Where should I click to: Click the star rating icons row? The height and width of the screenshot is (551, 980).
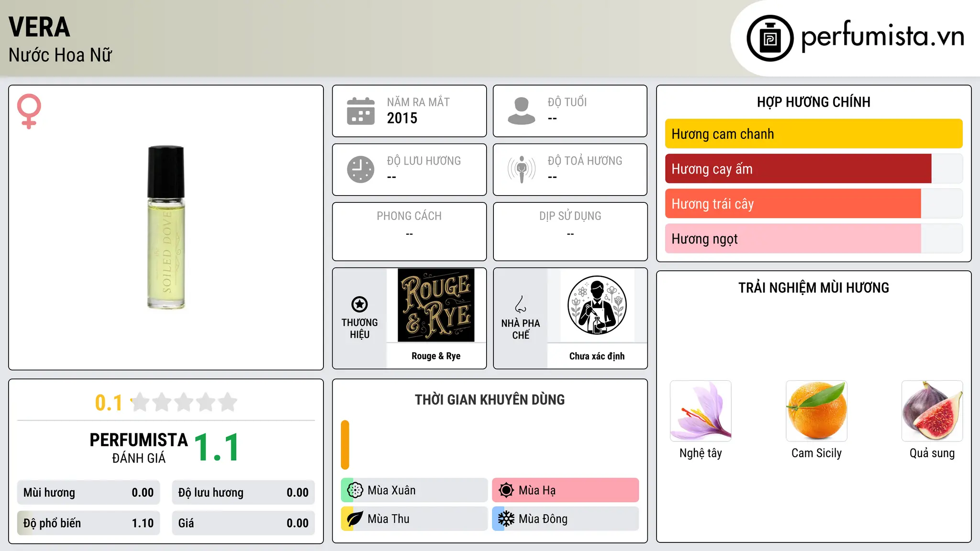[184, 402]
